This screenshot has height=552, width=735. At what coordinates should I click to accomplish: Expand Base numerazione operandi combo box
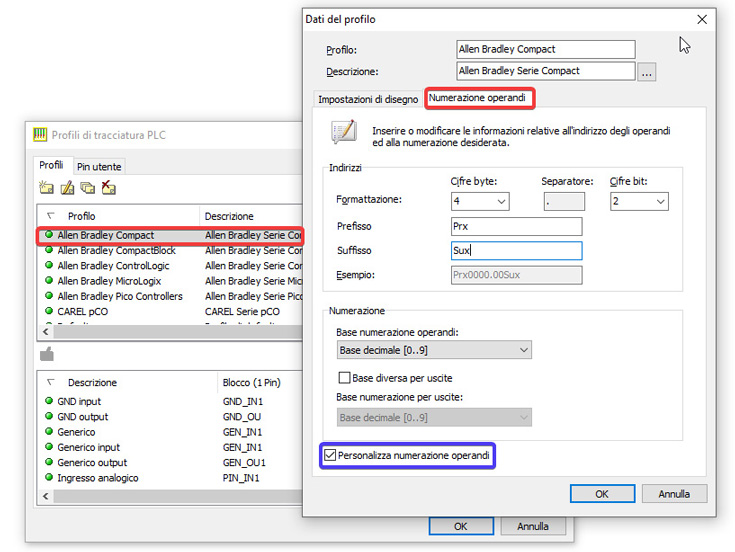434,350
